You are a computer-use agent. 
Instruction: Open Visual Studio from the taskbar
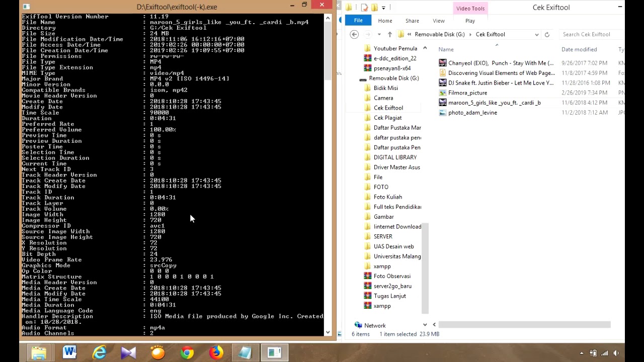pyautogui.click(x=128, y=353)
